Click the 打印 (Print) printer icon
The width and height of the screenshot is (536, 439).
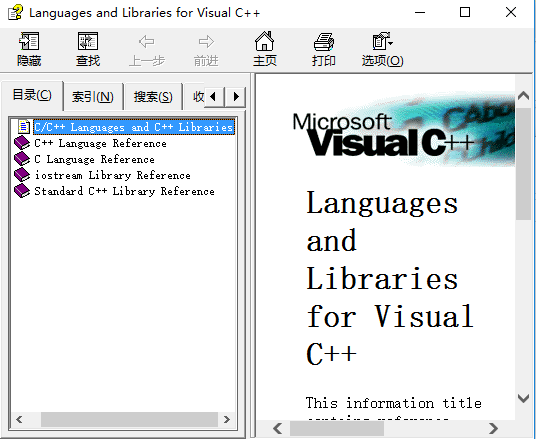pyautogui.click(x=323, y=41)
